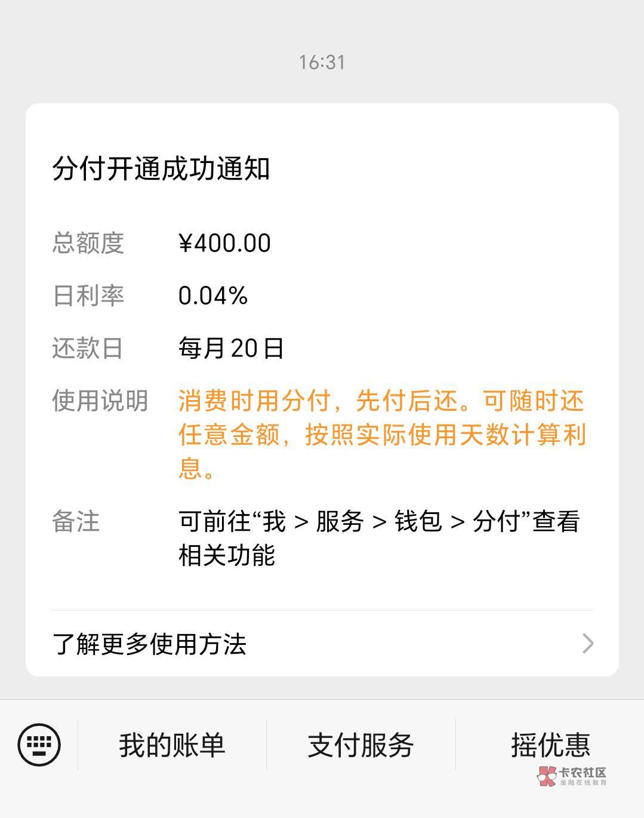Screen dimensions: 644x818
Task: Tap the 还款日 label
Action: point(88,348)
